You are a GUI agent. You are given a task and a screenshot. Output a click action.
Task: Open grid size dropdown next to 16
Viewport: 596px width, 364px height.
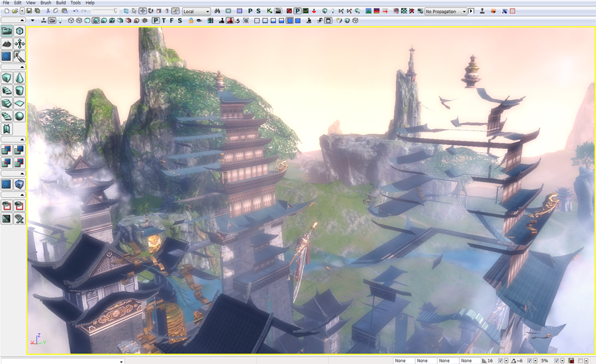point(507,361)
